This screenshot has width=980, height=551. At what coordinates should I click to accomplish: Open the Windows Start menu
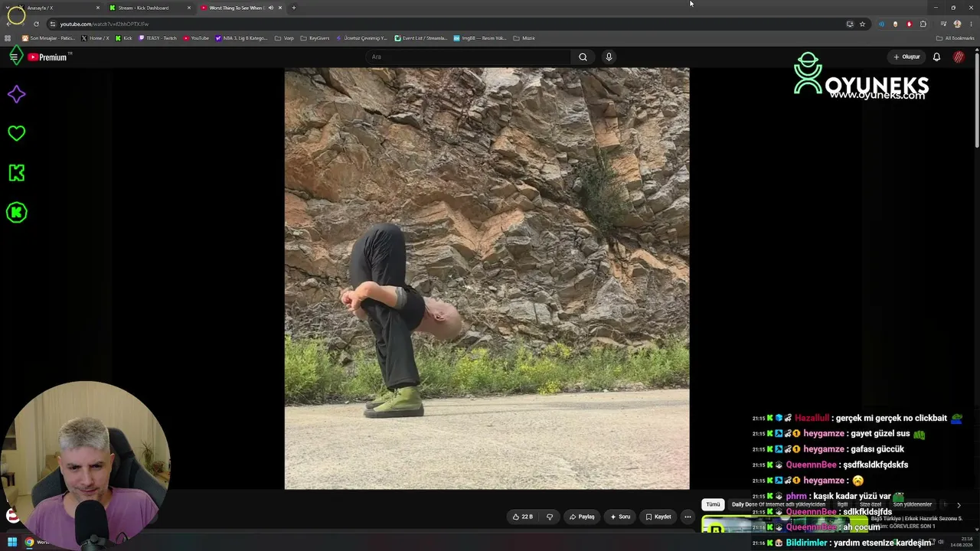coord(12,543)
